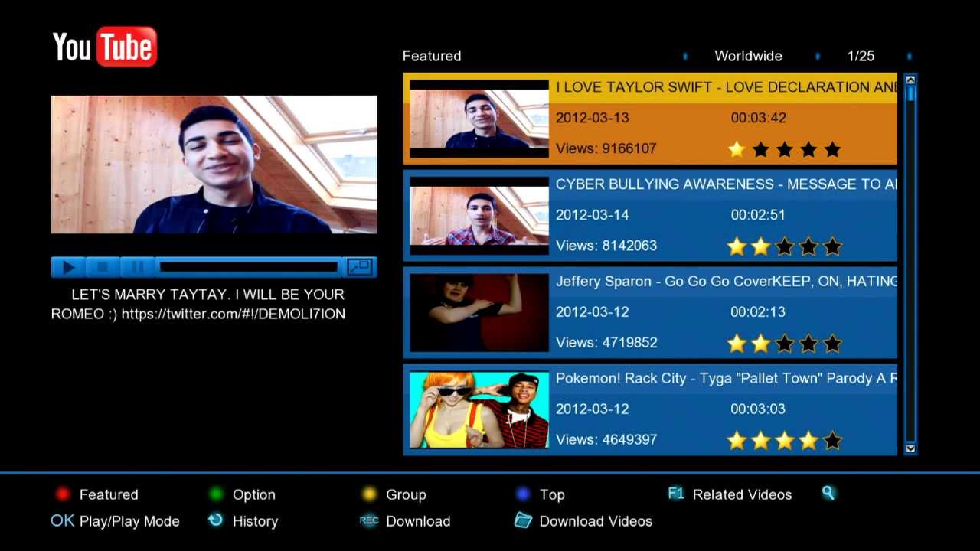Viewport: 980px width, 551px height.
Task: Click Views: 4719852
Action: click(x=606, y=343)
